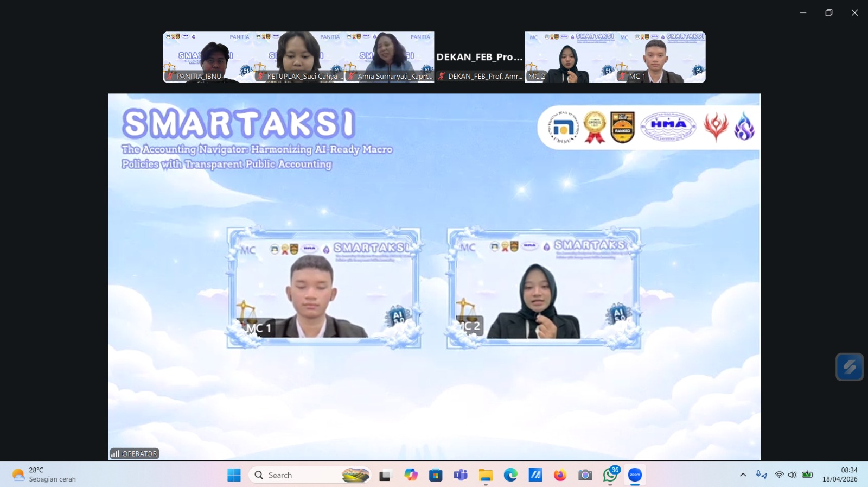Launch the Copilot app icon
This screenshot has width=868, height=487.
(411, 475)
